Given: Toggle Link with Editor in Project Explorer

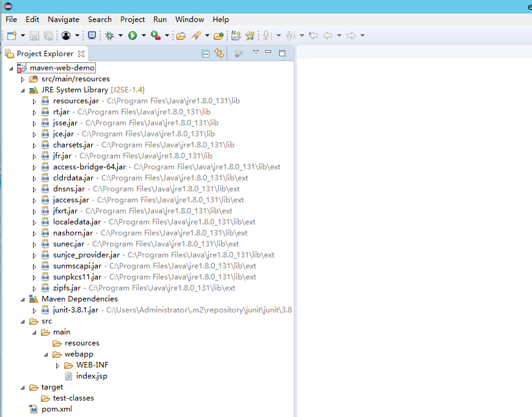Looking at the screenshot, I should tap(219, 53).
